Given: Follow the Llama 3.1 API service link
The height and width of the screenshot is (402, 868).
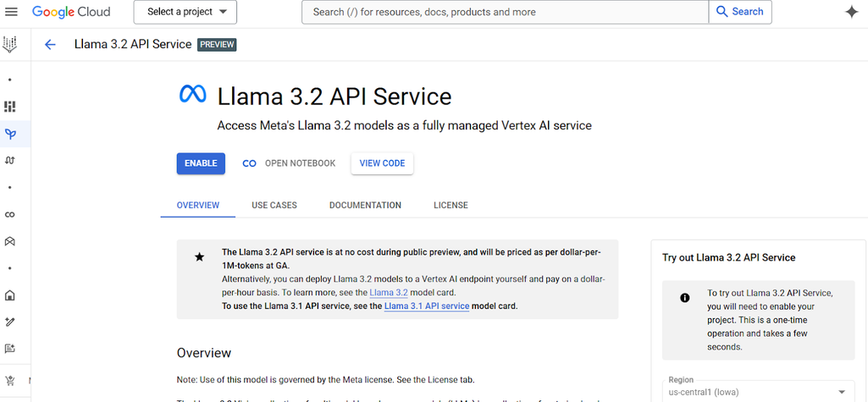Looking at the screenshot, I should (x=427, y=306).
